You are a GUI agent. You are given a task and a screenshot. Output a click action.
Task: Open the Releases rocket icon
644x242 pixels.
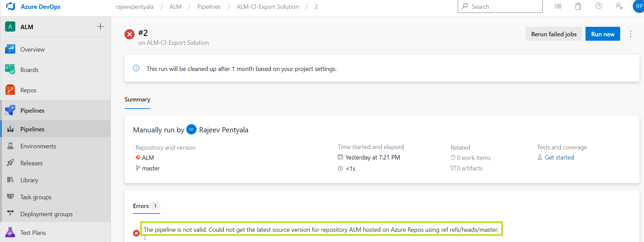(11, 163)
